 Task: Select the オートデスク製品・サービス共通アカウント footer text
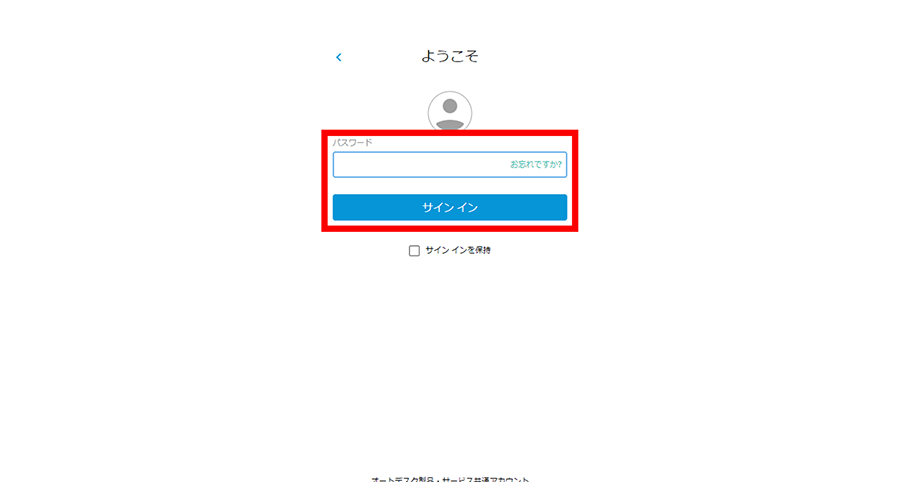point(450,479)
